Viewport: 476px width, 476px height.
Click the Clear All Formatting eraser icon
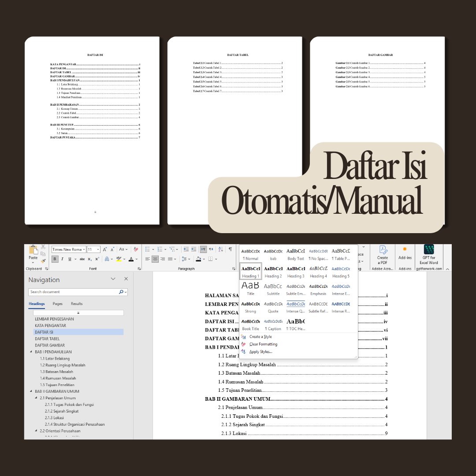pyautogui.click(x=136, y=249)
